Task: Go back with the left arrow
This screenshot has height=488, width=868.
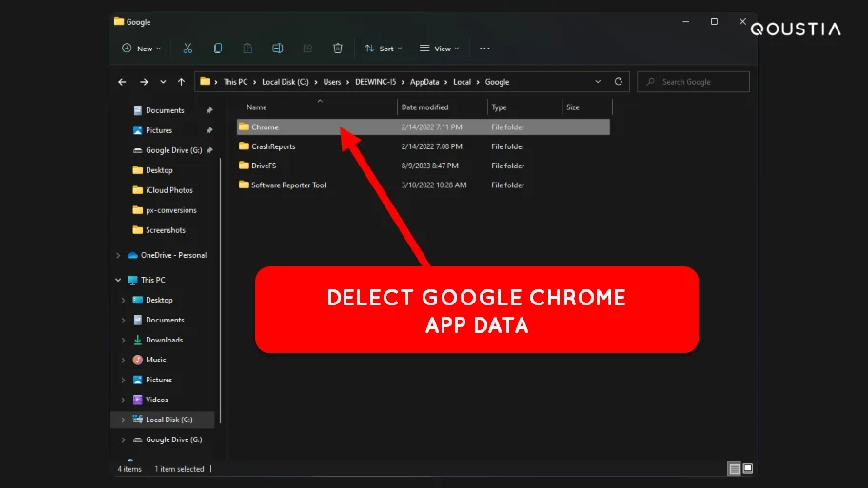Action: click(122, 82)
